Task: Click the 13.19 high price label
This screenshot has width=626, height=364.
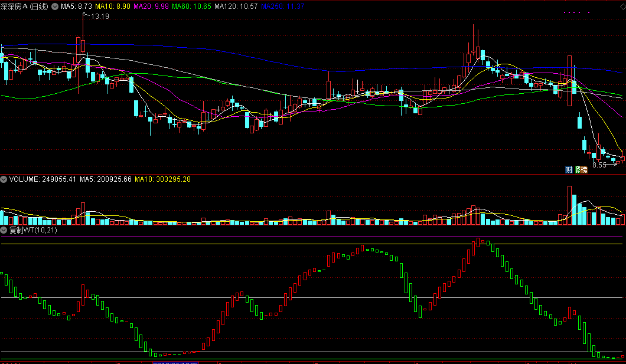Action: 100,17
